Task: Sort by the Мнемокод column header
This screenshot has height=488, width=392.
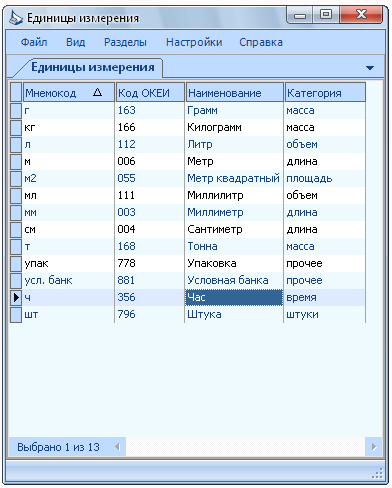Action: tap(69, 93)
